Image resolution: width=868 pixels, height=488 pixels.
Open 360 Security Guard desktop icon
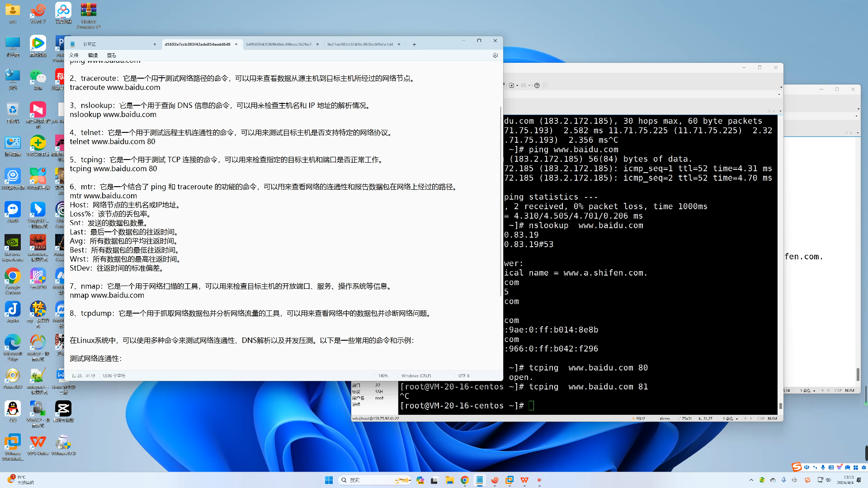38,145
